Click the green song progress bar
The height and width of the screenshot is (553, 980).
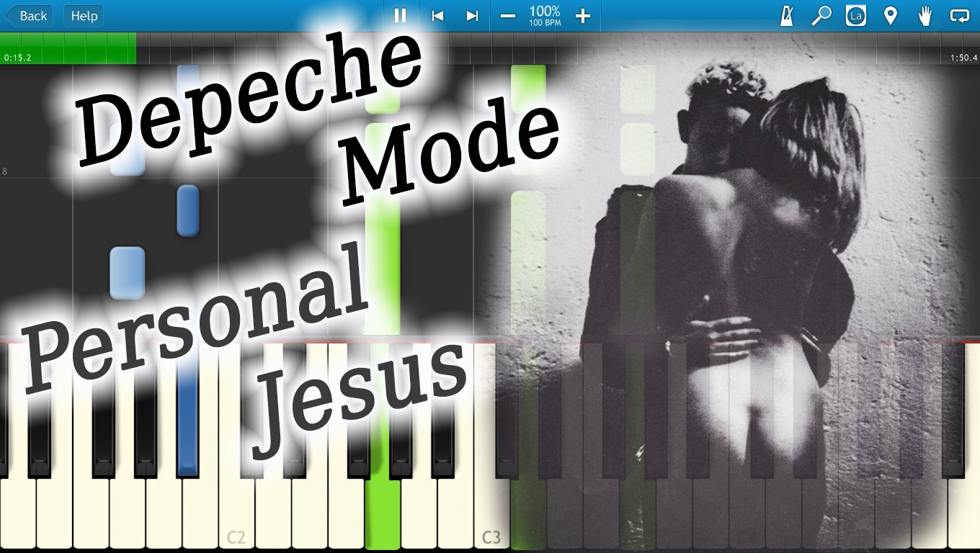click(68, 48)
